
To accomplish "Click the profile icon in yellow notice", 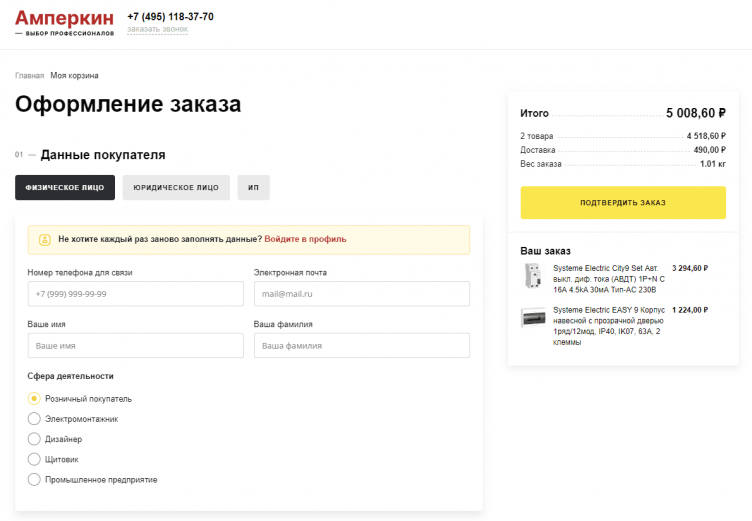I will click(45, 239).
